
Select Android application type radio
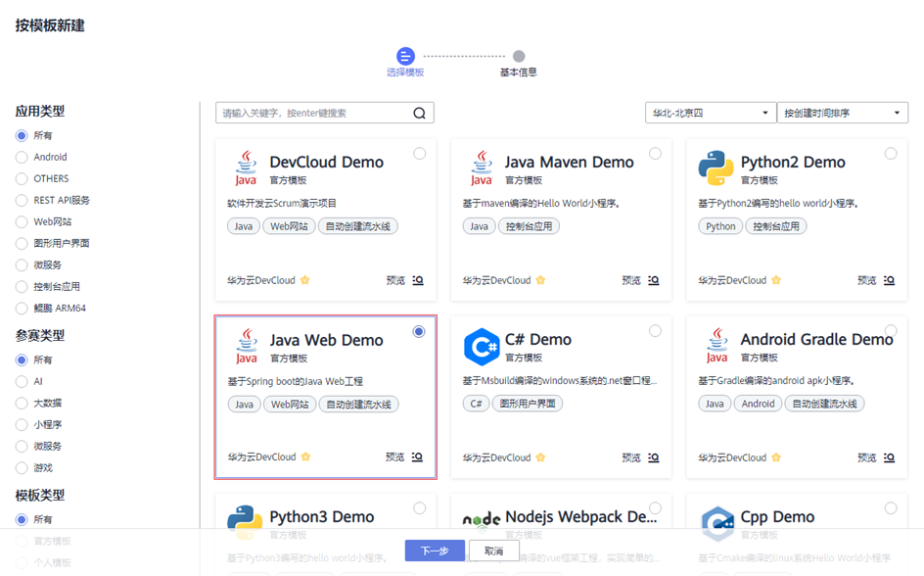(22, 158)
